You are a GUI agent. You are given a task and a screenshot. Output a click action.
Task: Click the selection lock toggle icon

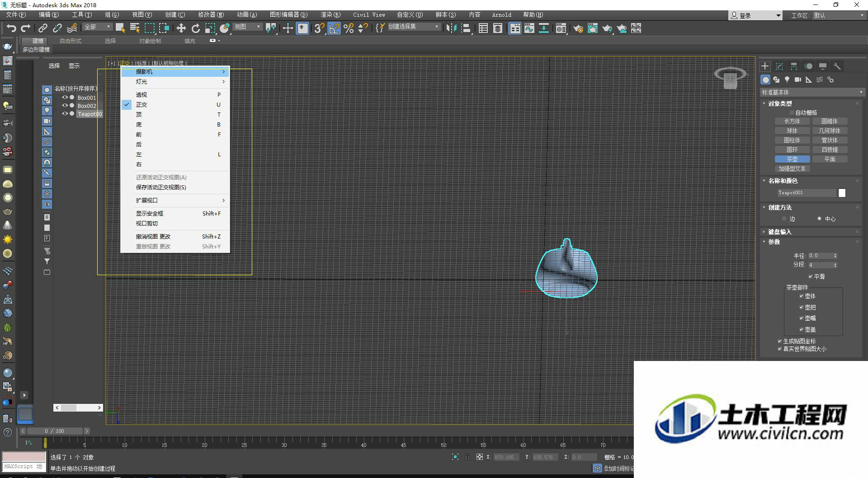coord(467,457)
